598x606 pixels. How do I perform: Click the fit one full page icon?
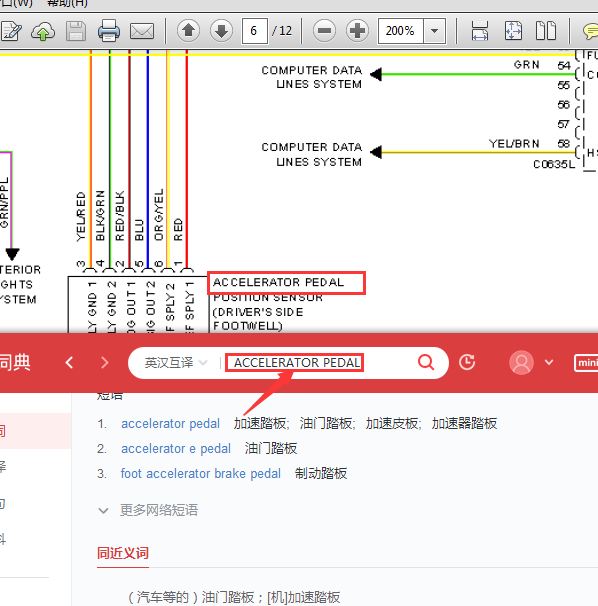[513, 31]
